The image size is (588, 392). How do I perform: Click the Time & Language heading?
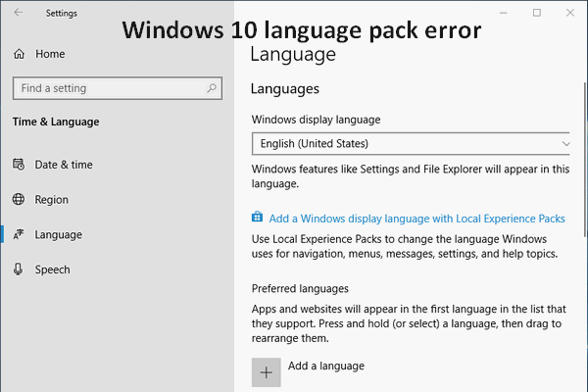(56, 122)
